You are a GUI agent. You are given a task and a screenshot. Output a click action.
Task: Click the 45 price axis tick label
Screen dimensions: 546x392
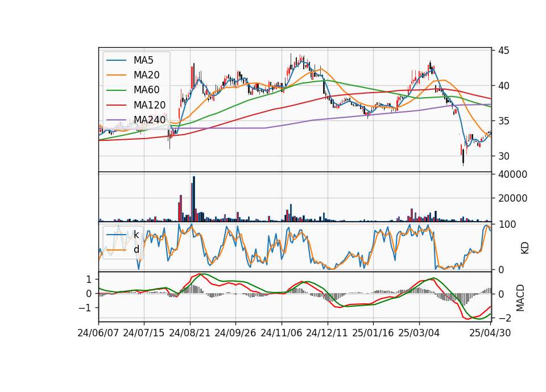[x=503, y=51]
